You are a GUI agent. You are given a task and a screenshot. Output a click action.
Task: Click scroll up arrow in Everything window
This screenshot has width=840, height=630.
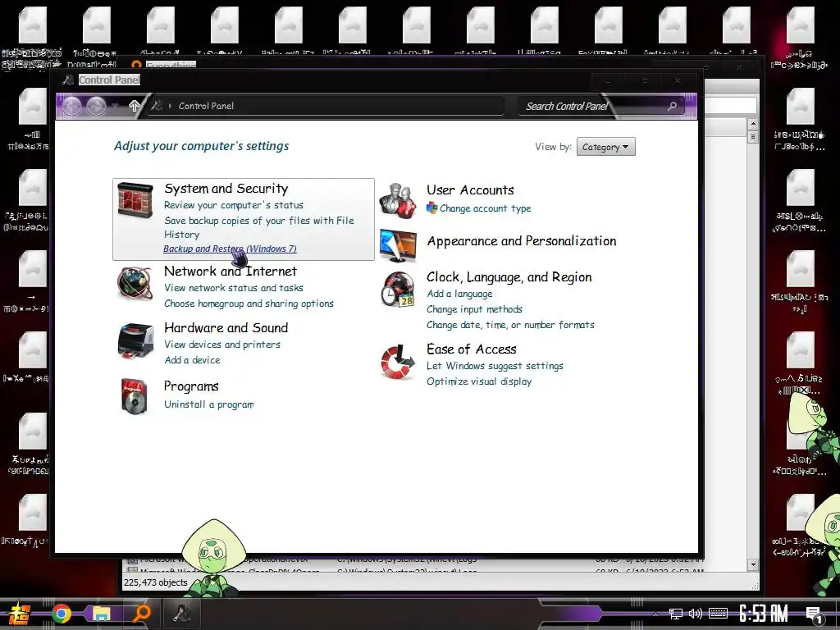tap(753, 125)
